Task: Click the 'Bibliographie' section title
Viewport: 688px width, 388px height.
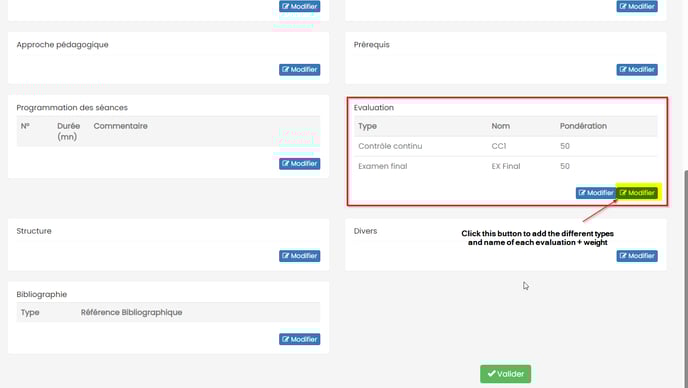Action: [x=42, y=295]
